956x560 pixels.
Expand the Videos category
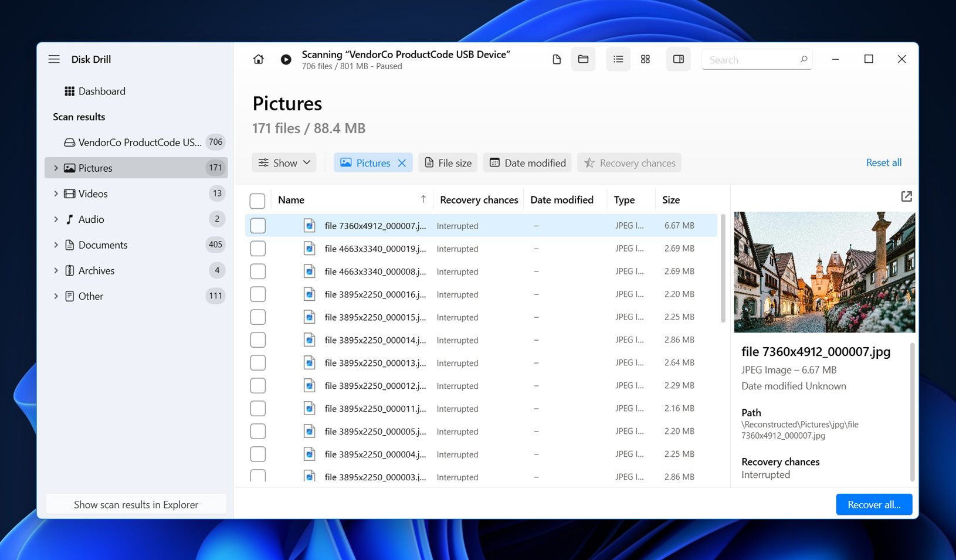[x=56, y=194]
